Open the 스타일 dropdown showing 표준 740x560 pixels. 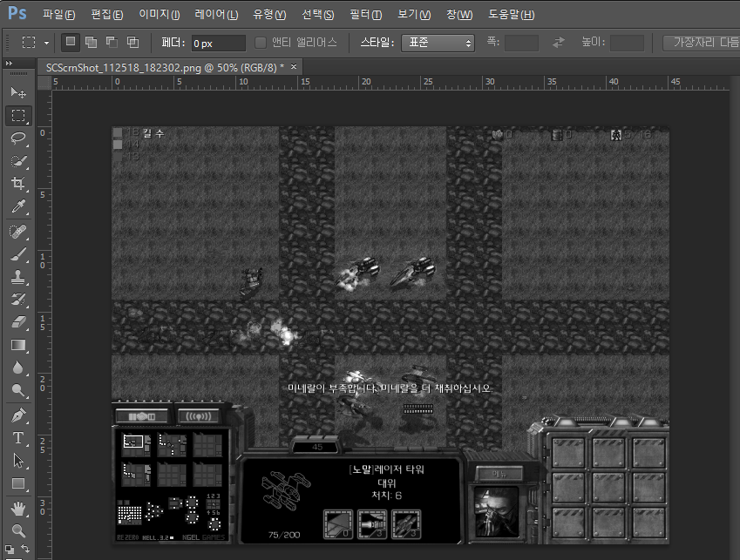coord(438,43)
